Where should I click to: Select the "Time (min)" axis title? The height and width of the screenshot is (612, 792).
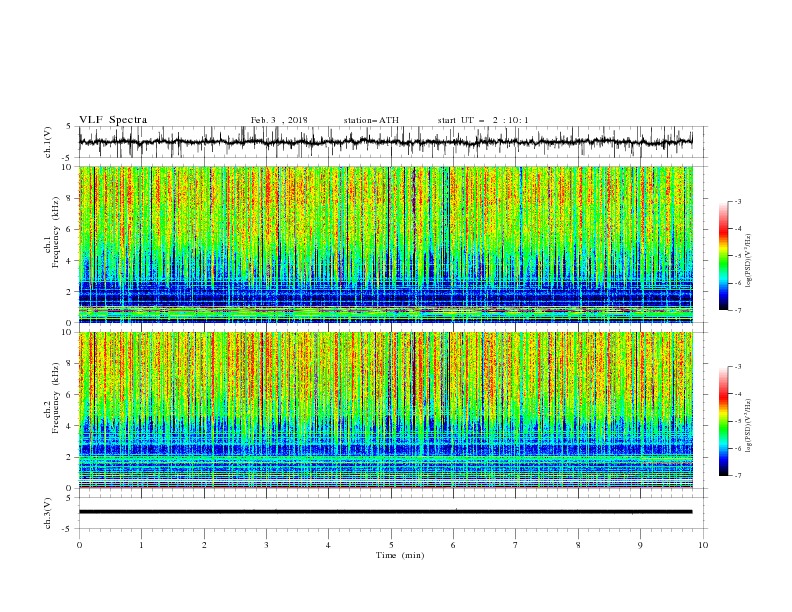pos(400,555)
